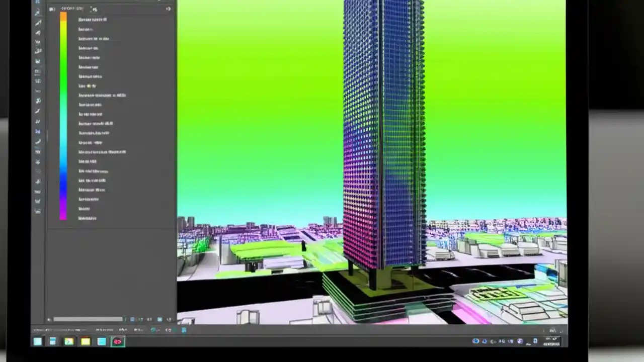
Task: Expand the small chevron at the panel bottom
Action: (x=49, y=319)
